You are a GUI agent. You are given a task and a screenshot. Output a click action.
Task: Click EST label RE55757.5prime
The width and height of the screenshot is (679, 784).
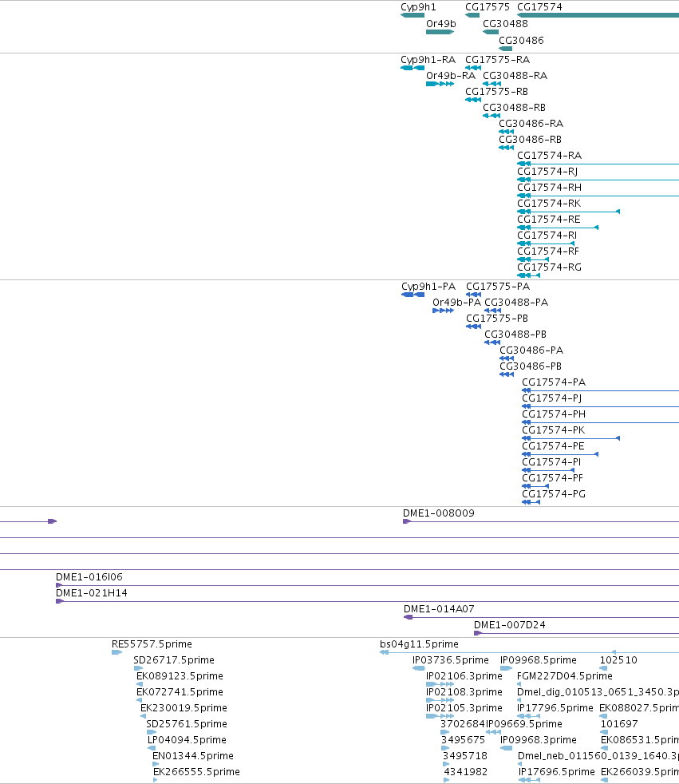click(x=152, y=644)
